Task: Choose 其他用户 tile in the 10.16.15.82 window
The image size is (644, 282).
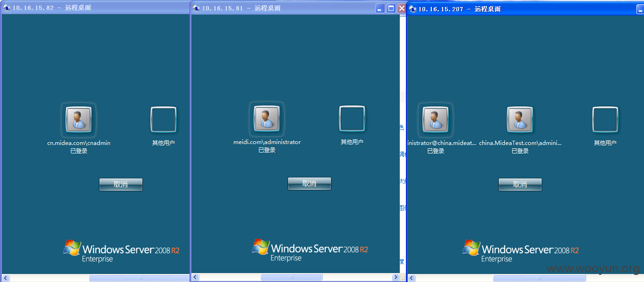Action: (x=164, y=120)
